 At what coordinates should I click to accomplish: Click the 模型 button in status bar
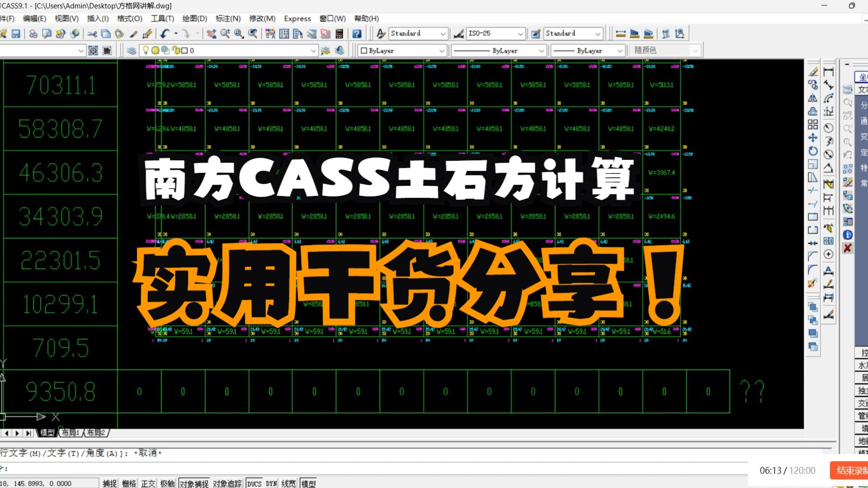click(309, 483)
